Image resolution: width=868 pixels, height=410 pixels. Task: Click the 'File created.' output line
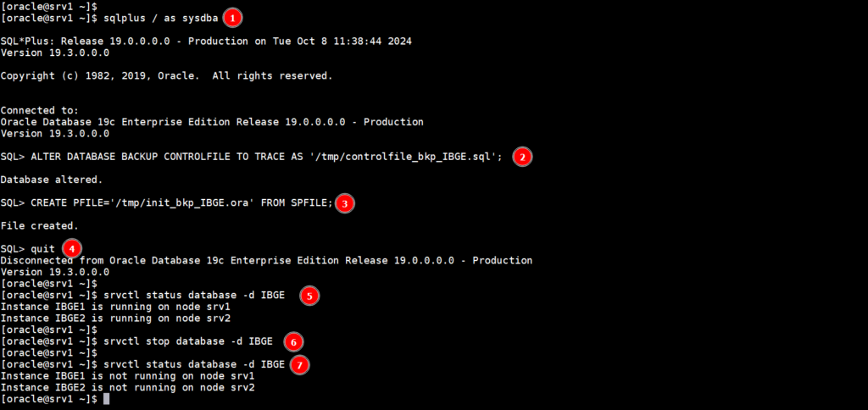[40, 226]
